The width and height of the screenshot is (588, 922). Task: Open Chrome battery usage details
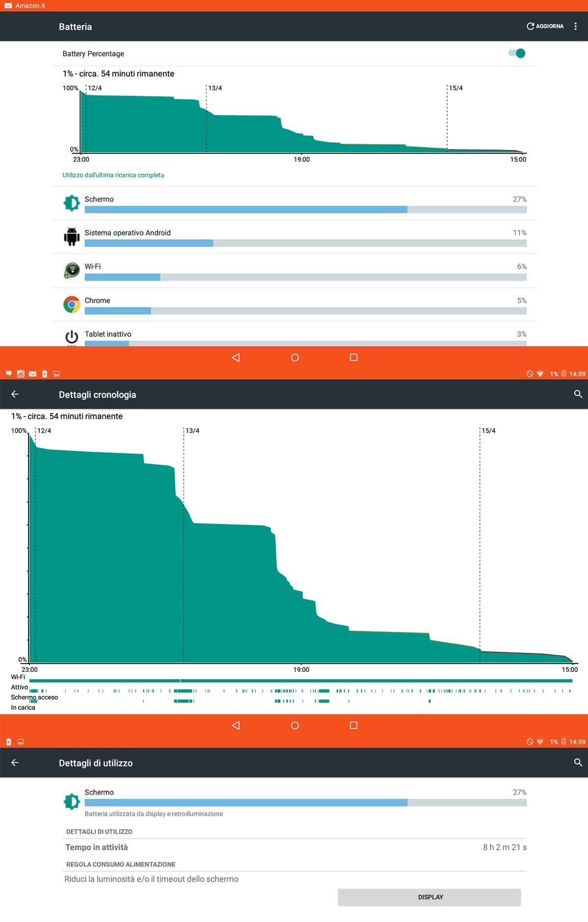[295, 305]
